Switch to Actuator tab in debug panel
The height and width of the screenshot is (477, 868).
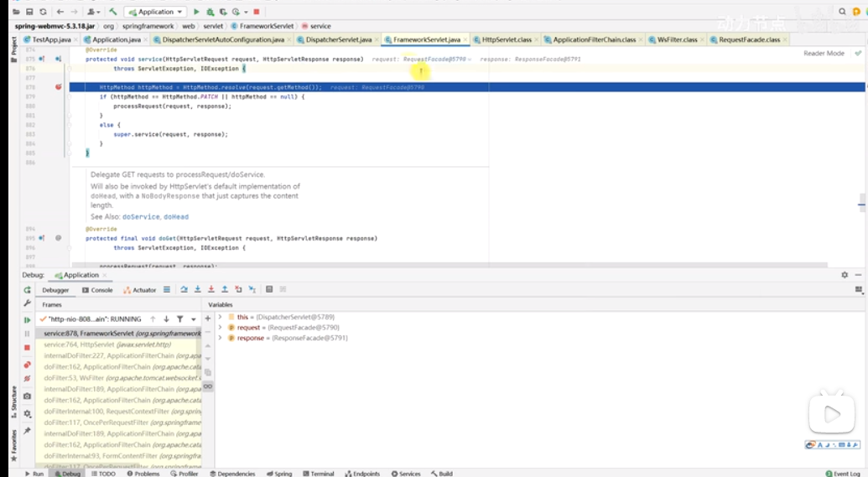pos(139,290)
